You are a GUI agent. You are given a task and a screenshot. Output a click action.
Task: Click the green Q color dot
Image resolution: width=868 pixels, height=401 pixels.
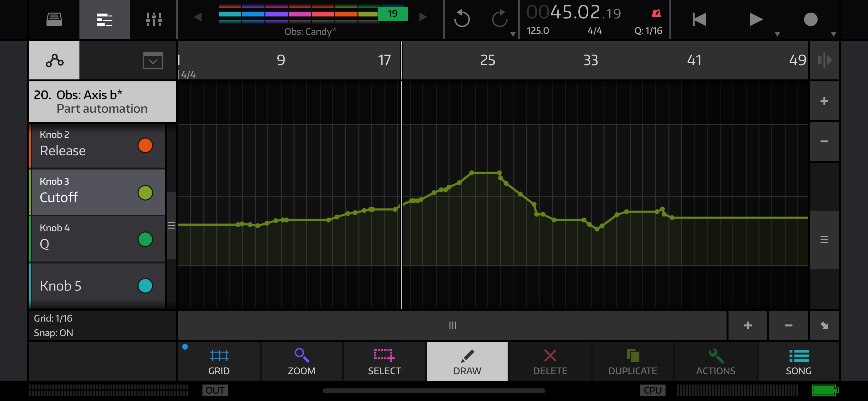145,239
